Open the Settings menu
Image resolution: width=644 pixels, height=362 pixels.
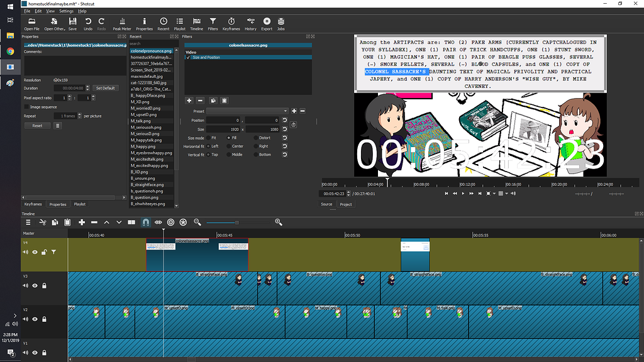pyautogui.click(x=66, y=11)
